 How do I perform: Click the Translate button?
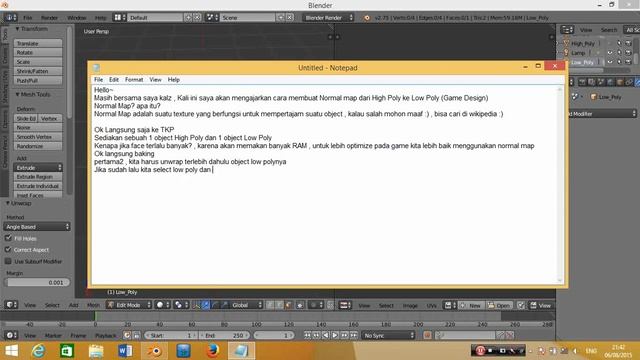coord(38,43)
